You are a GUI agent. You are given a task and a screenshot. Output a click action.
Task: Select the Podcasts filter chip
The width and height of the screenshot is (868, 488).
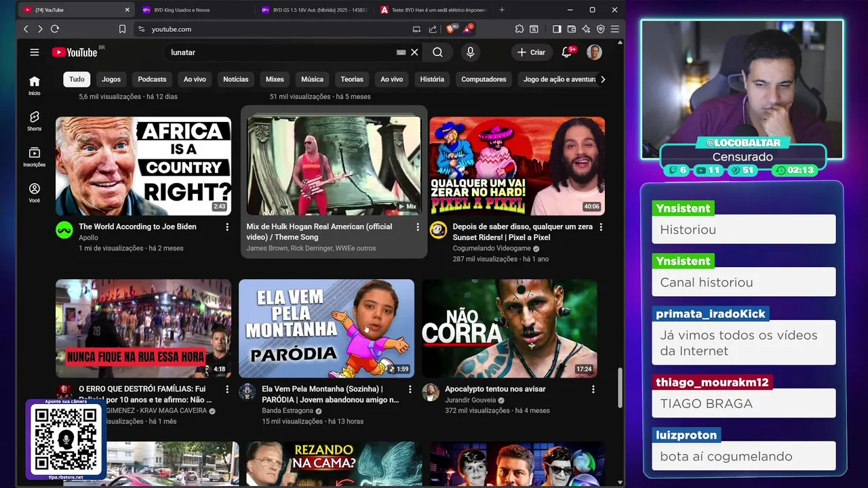(x=152, y=79)
